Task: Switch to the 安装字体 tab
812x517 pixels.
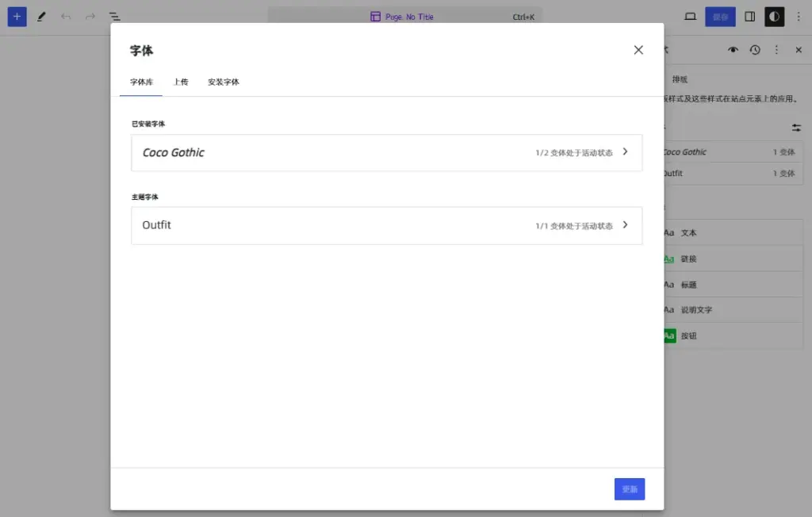Action: 223,82
